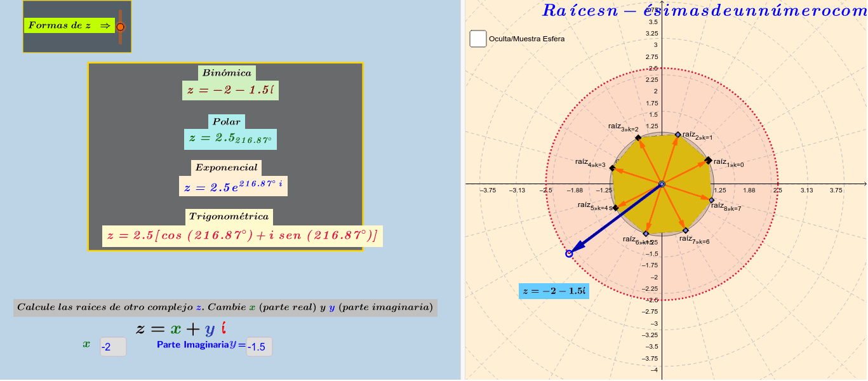Click the 'Parte Imaginaria' label

[x=192, y=344]
